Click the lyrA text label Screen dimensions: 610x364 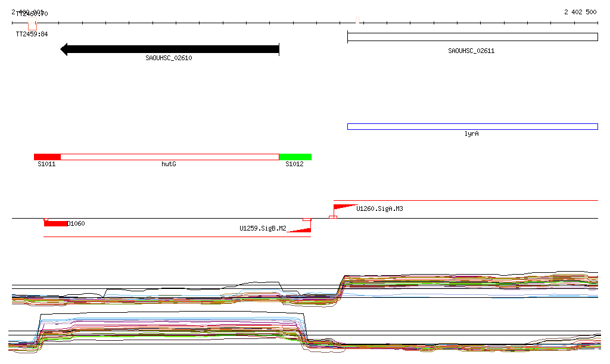[471, 134]
